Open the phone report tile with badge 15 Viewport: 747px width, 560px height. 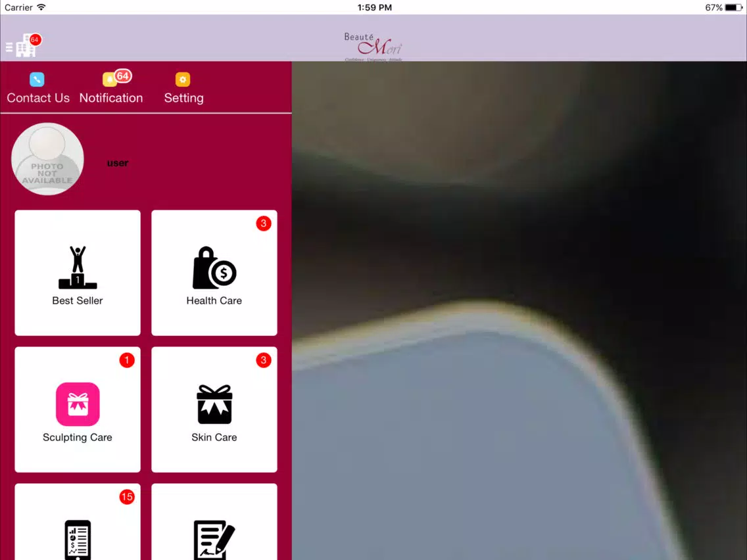[78, 522]
